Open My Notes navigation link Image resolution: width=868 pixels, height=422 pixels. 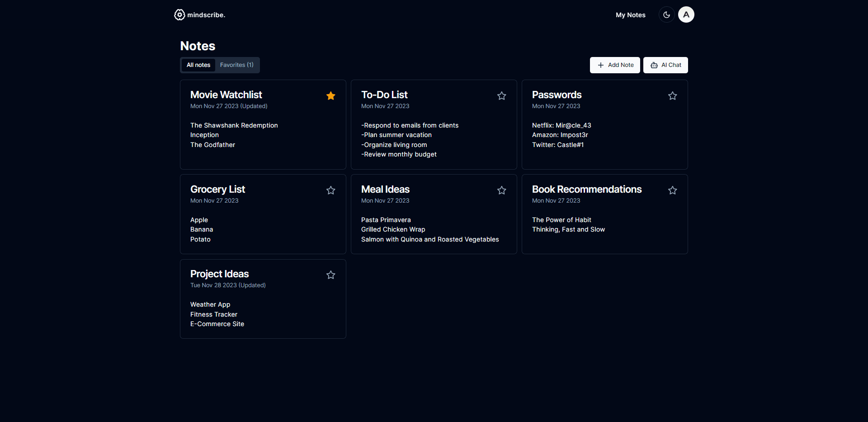[x=631, y=15]
